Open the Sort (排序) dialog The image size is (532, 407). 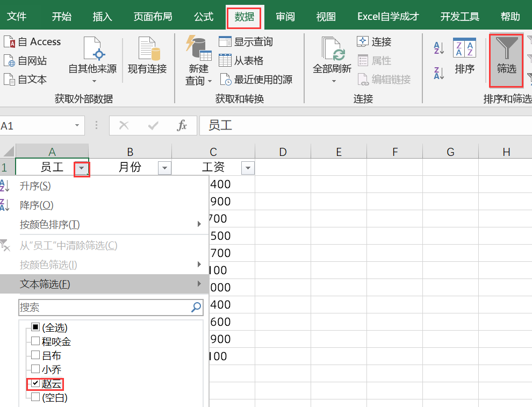[x=464, y=56]
